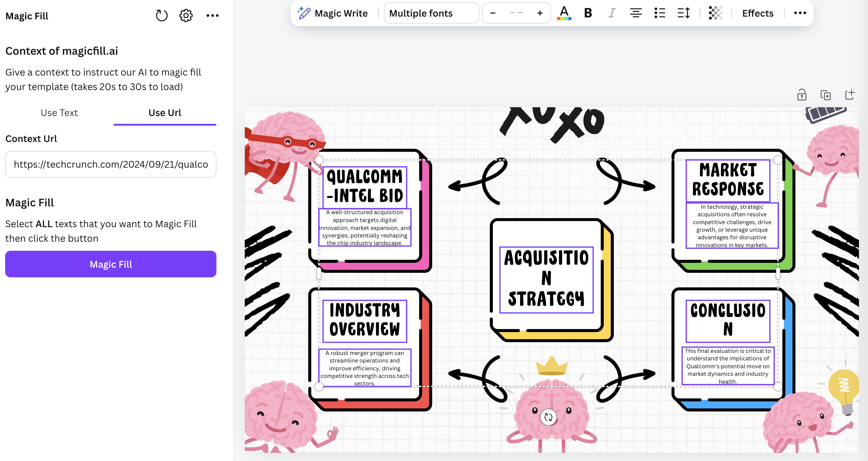Add a new page icon
This screenshot has width=868, height=461.
click(850, 95)
